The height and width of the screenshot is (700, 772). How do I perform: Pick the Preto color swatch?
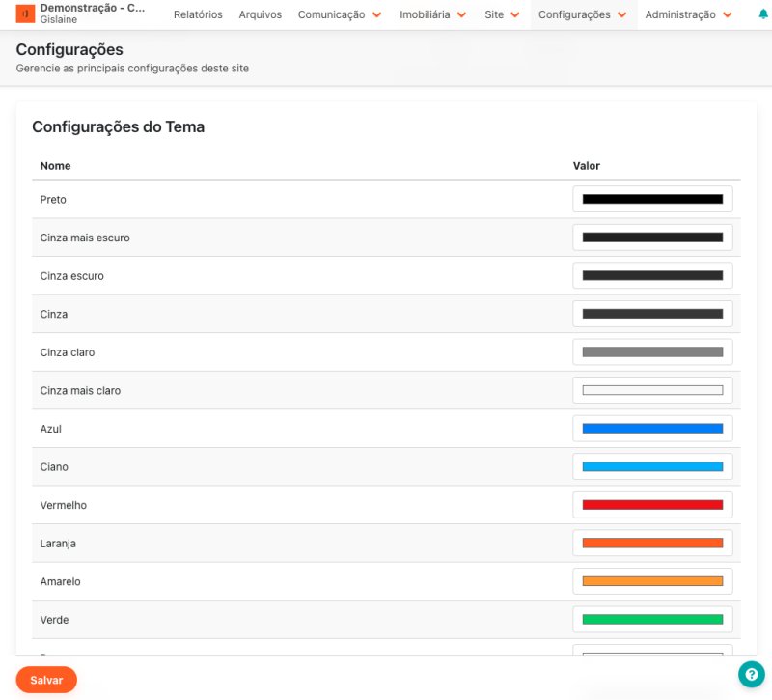(x=652, y=199)
